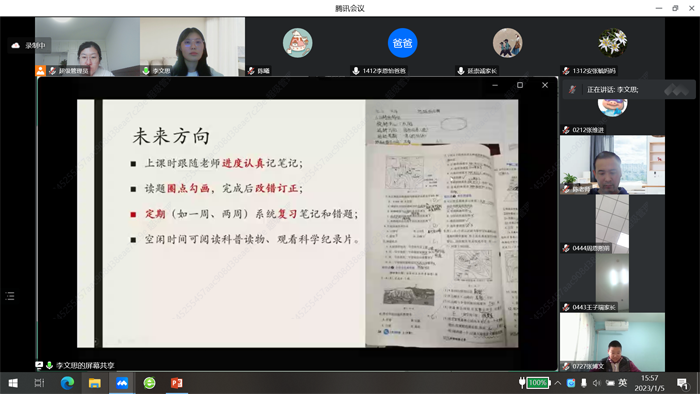Open the clock showing 15:57 date flyout

[x=649, y=383]
